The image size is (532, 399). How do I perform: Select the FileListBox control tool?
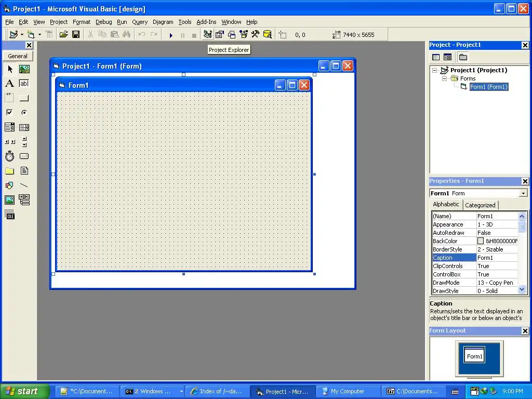[24, 171]
